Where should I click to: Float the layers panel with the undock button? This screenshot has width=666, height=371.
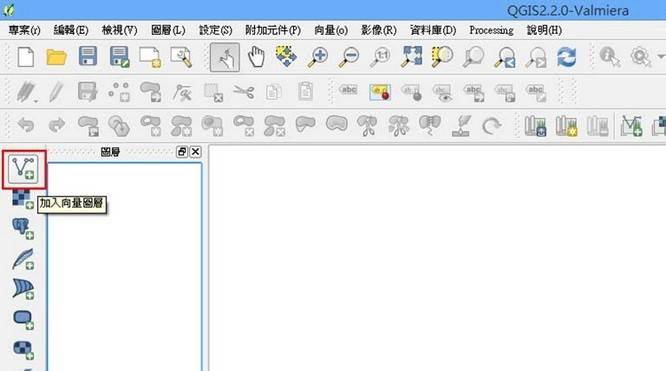[x=182, y=152]
